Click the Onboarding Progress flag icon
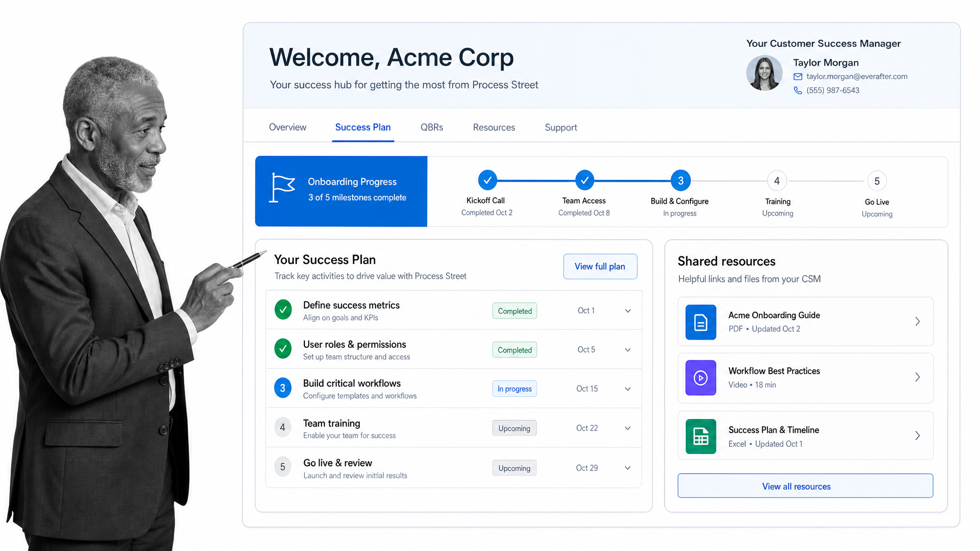The width and height of the screenshot is (980, 551). [282, 187]
